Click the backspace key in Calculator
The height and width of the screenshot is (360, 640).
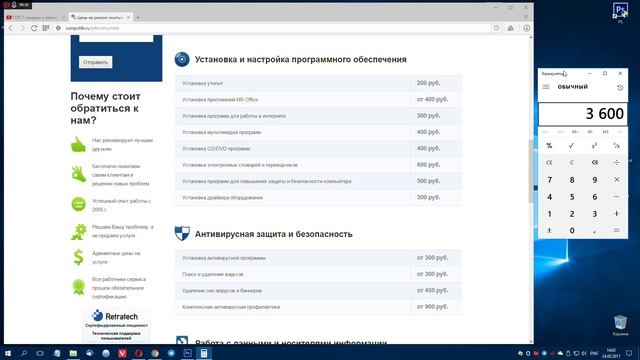coord(594,162)
